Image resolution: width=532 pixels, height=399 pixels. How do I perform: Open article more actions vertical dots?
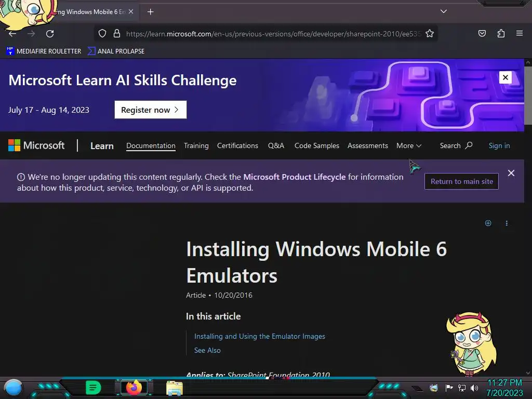[x=507, y=223]
